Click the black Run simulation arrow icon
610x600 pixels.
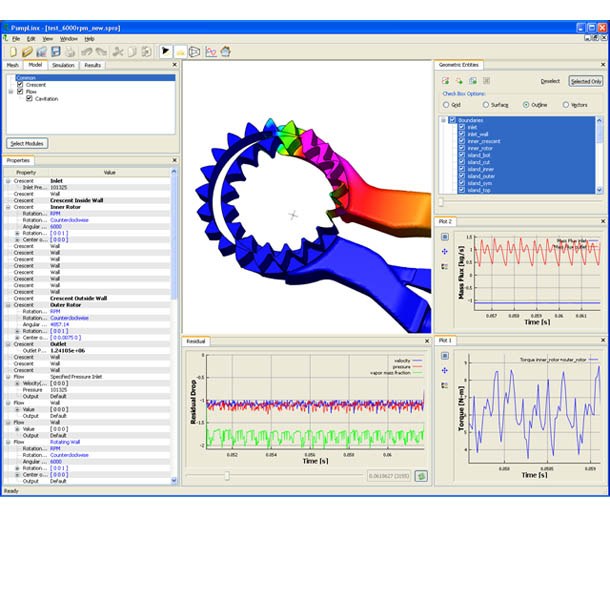point(166,51)
